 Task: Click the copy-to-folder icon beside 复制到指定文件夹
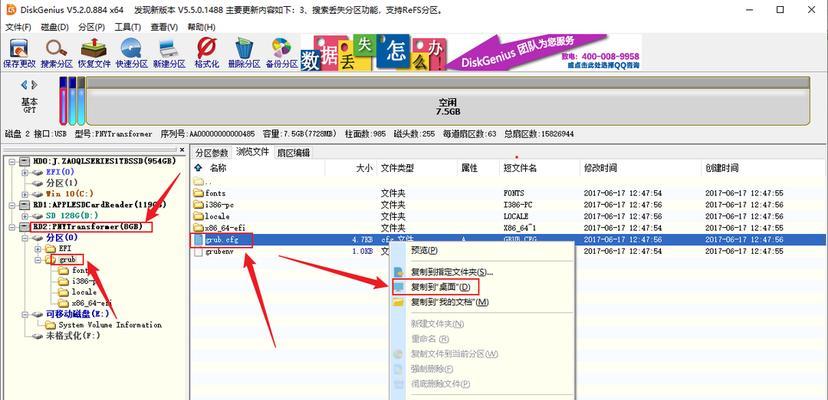point(399,273)
